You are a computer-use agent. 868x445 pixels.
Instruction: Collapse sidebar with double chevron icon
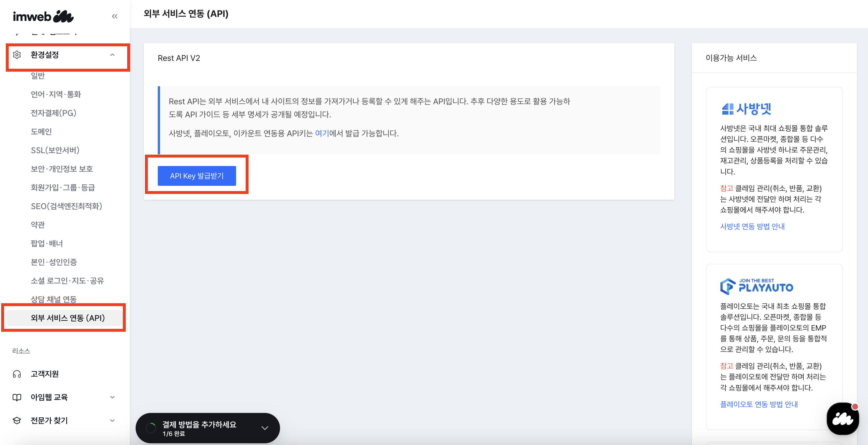pyautogui.click(x=115, y=16)
